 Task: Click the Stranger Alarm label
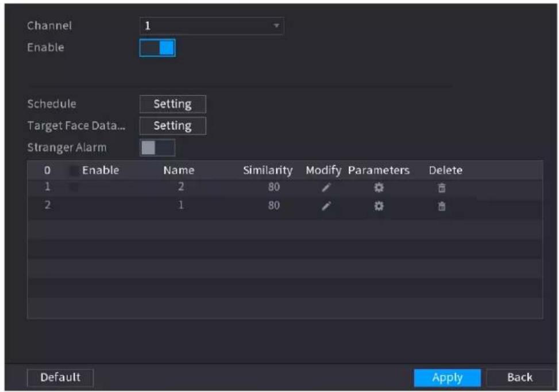(x=67, y=148)
